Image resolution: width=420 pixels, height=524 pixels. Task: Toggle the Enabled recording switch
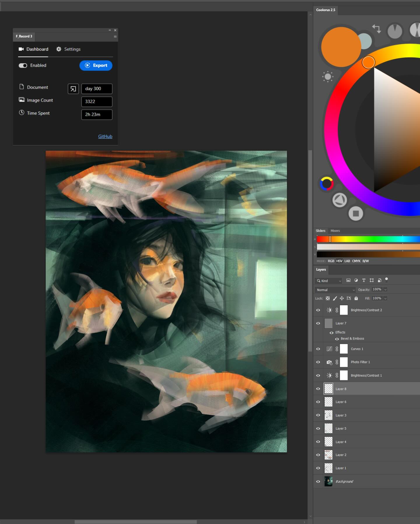point(23,65)
